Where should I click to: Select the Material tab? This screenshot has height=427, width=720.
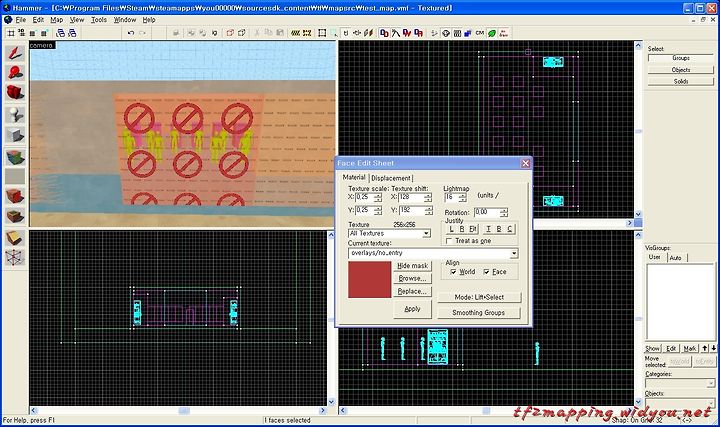354,177
